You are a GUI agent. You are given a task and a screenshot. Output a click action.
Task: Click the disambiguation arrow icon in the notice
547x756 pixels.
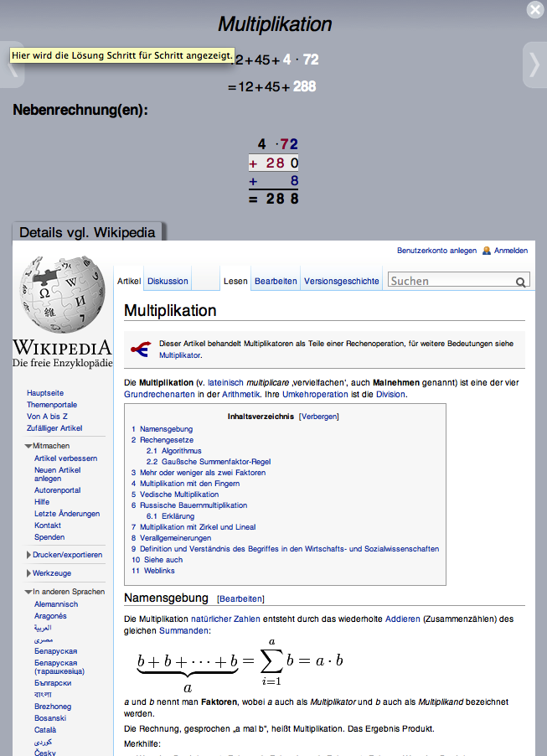pyautogui.click(x=142, y=349)
